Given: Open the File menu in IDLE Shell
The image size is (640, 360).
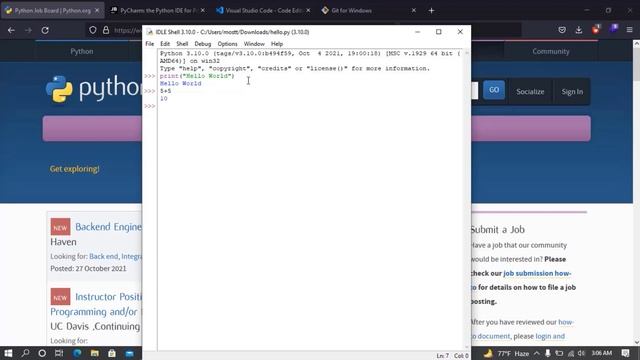Looking at the screenshot, I should pyautogui.click(x=150, y=44).
